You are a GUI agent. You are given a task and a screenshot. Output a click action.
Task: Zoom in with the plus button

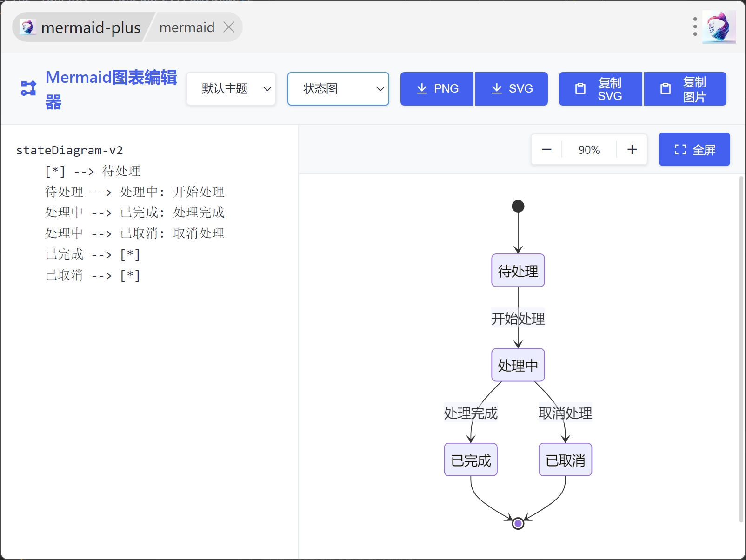click(x=632, y=149)
